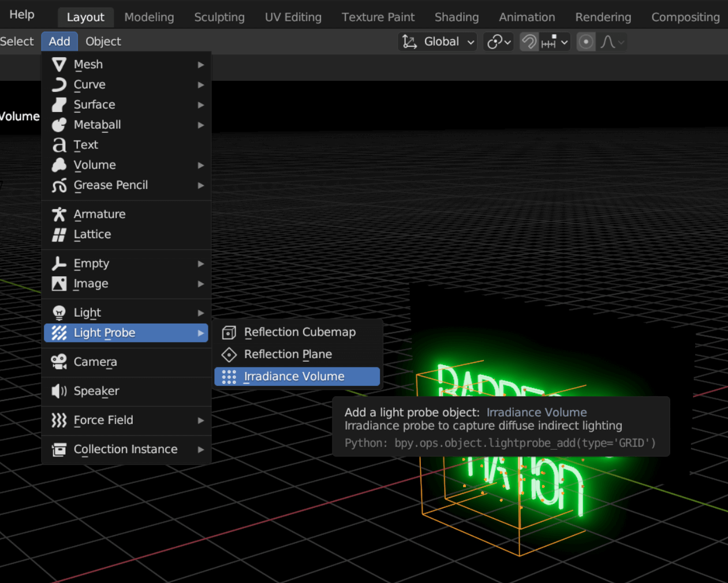This screenshot has width=728, height=583.
Task: Click the Irradiance Volume grid icon
Action: pyautogui.click(x=229, y=377)
